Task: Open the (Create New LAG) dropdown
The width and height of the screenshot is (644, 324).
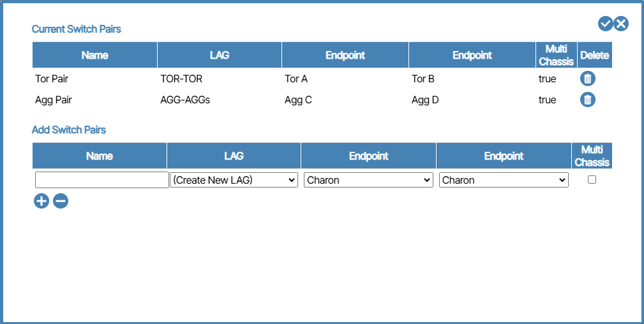Action: (x=234, y=180)
